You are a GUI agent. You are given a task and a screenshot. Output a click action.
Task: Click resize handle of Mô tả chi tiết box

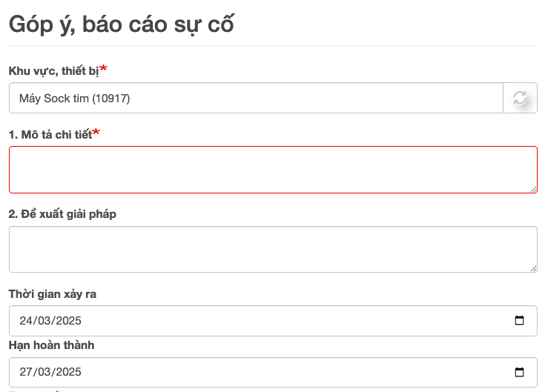(533, 189)
